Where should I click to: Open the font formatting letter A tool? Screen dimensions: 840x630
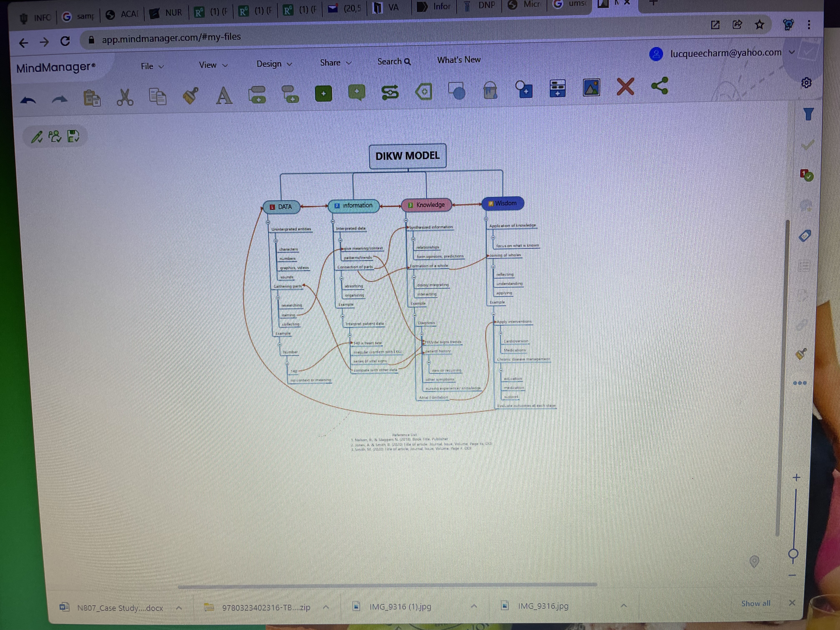[224, 95]
